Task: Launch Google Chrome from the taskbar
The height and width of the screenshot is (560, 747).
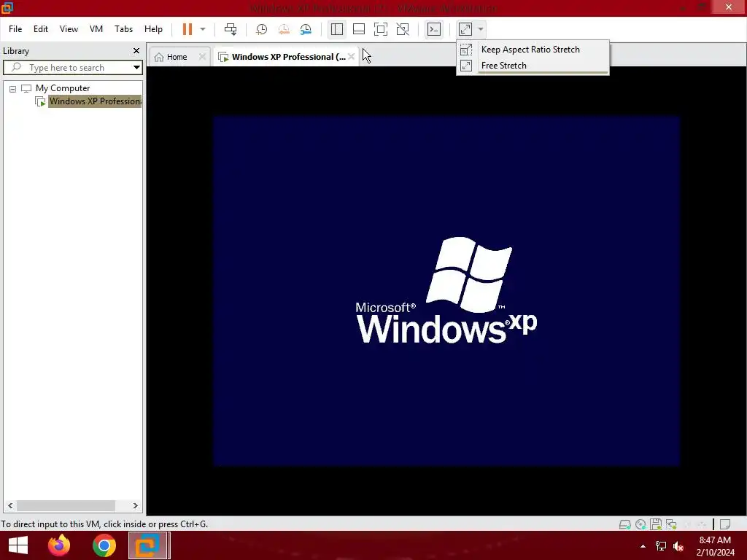Action: 104,545
